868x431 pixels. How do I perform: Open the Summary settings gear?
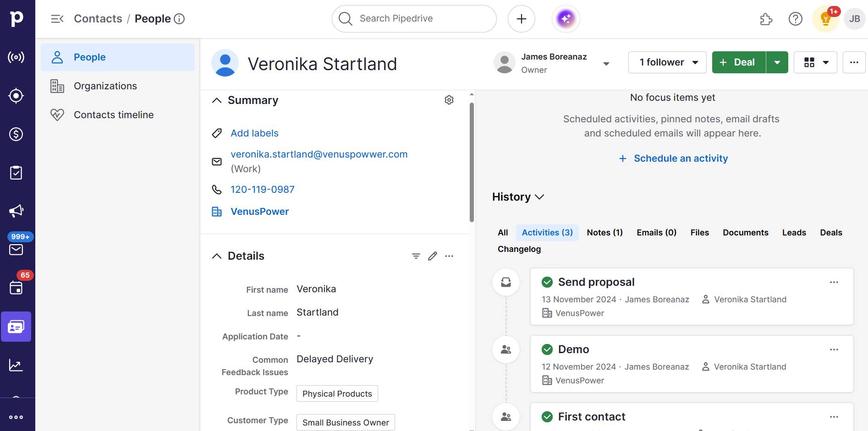point(449,100)
